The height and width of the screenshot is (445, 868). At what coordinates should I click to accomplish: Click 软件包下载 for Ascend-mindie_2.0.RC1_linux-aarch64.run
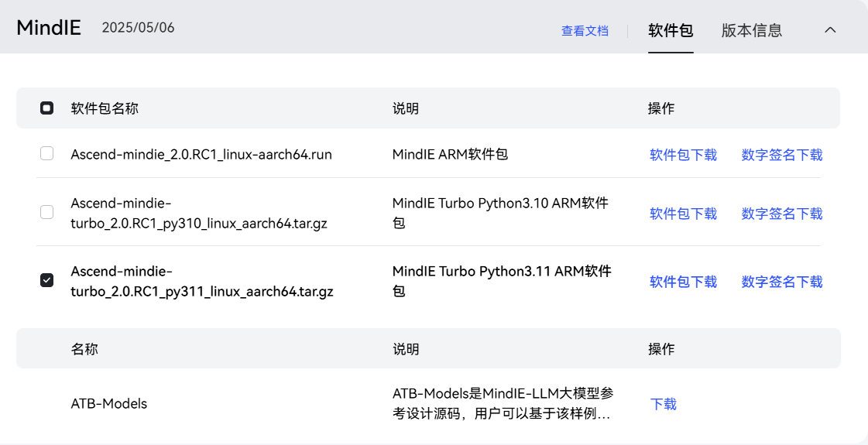[683, 155]
